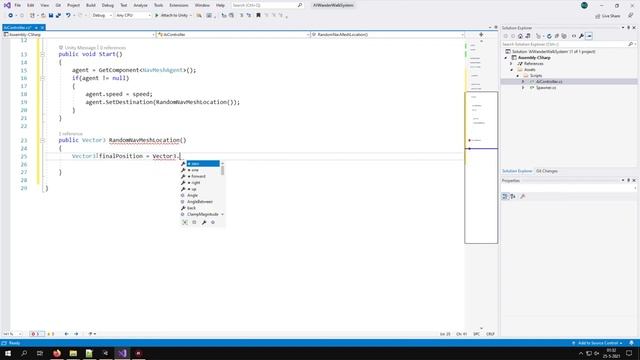Click the Live Share button
Viewport: 640px width, 360px height.
pos(608,16)
